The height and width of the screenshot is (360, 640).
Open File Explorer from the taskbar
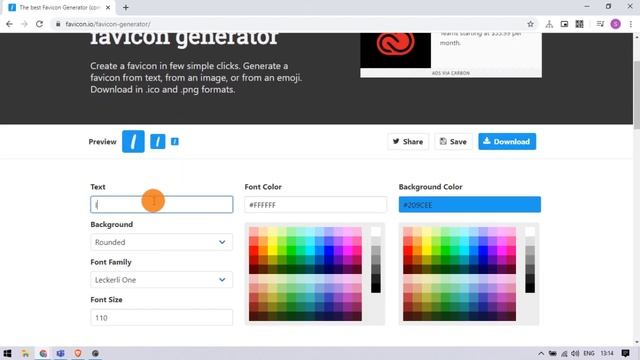(x=25, y=353)
